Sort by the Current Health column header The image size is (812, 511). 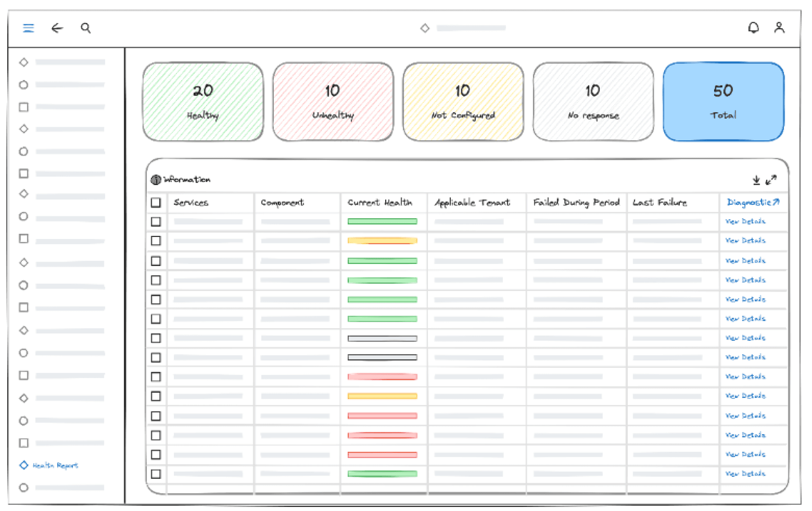coord(380,202)
